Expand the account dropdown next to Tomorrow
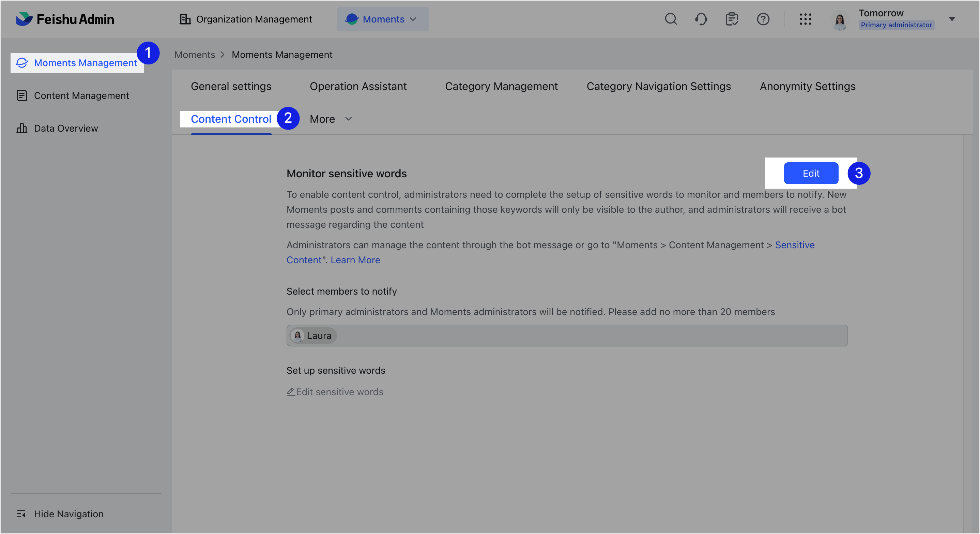 tap(952, 19)
